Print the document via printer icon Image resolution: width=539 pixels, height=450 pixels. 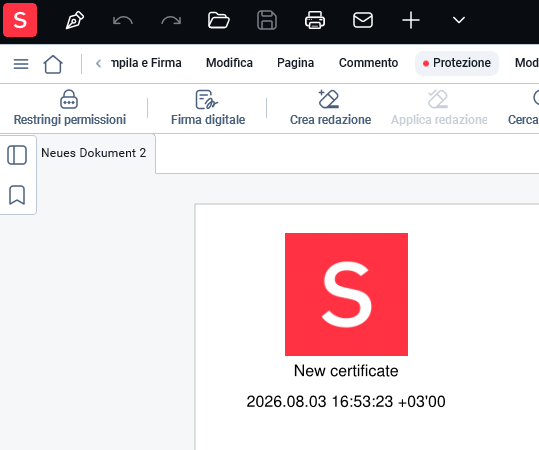click(x=315, y=20)
